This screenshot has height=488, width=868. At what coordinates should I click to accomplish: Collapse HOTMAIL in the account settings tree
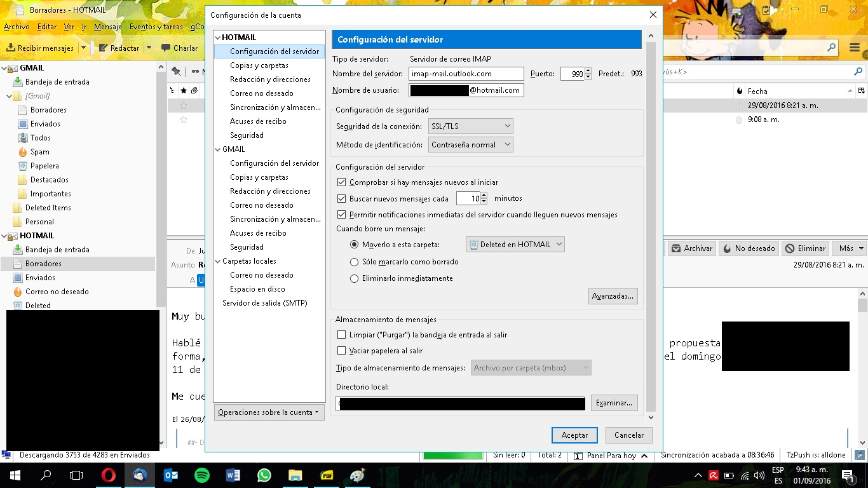click(218, 37)
